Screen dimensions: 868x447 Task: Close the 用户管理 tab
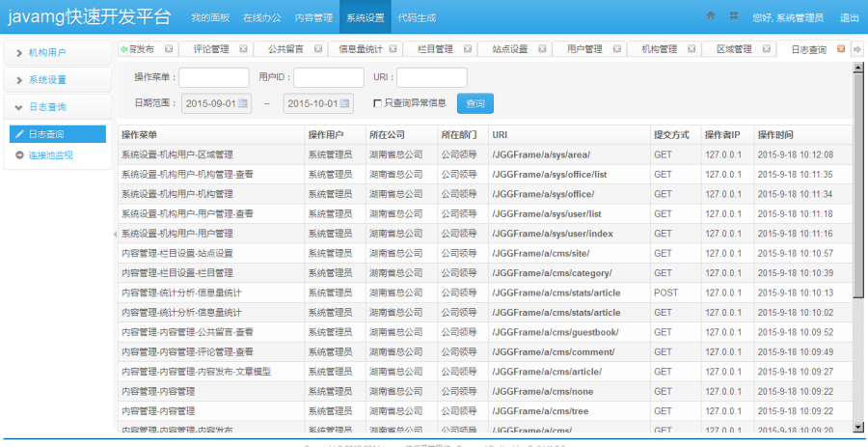click(617, 48)
